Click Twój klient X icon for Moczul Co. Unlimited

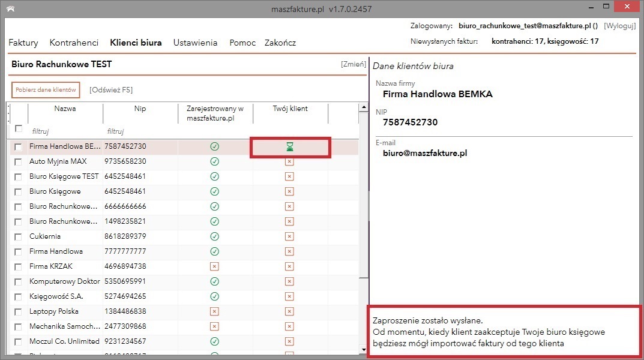(289, 341)
